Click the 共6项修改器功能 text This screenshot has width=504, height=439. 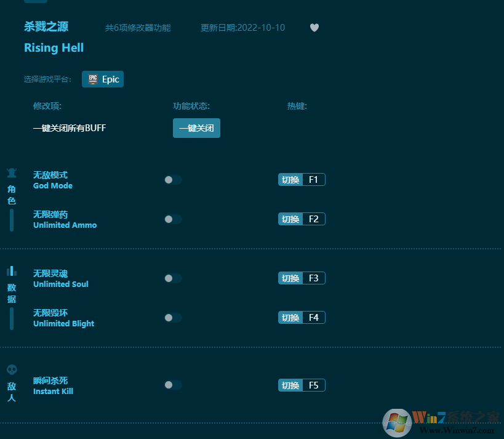coord(138,28)
